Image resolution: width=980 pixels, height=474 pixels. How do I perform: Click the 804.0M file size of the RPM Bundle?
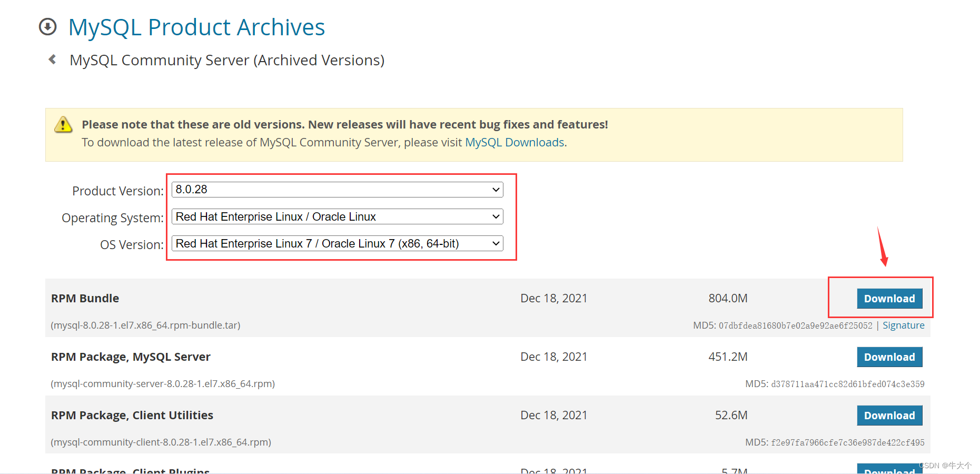(728, 298)
